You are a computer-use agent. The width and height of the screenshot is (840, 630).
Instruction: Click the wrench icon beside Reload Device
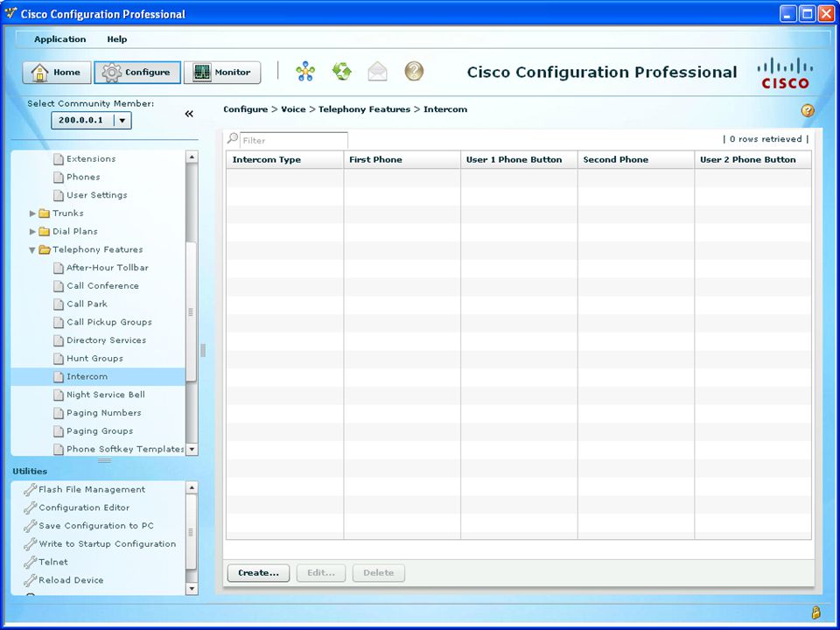point(30,580)
